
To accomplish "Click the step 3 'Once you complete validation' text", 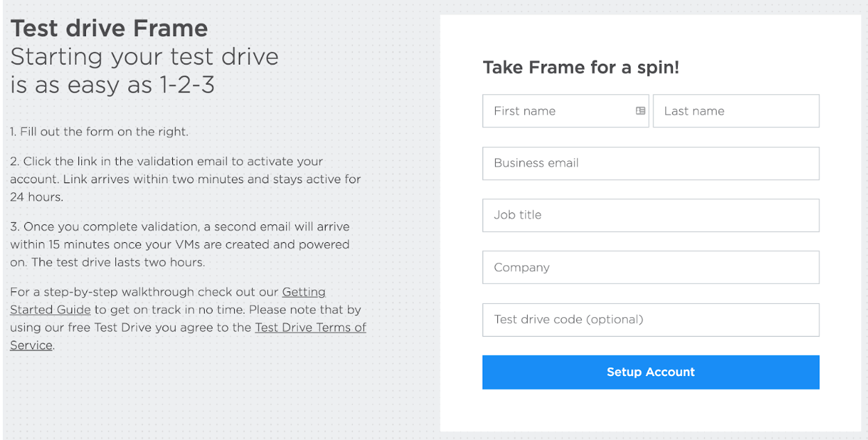I will pos(180,227).
